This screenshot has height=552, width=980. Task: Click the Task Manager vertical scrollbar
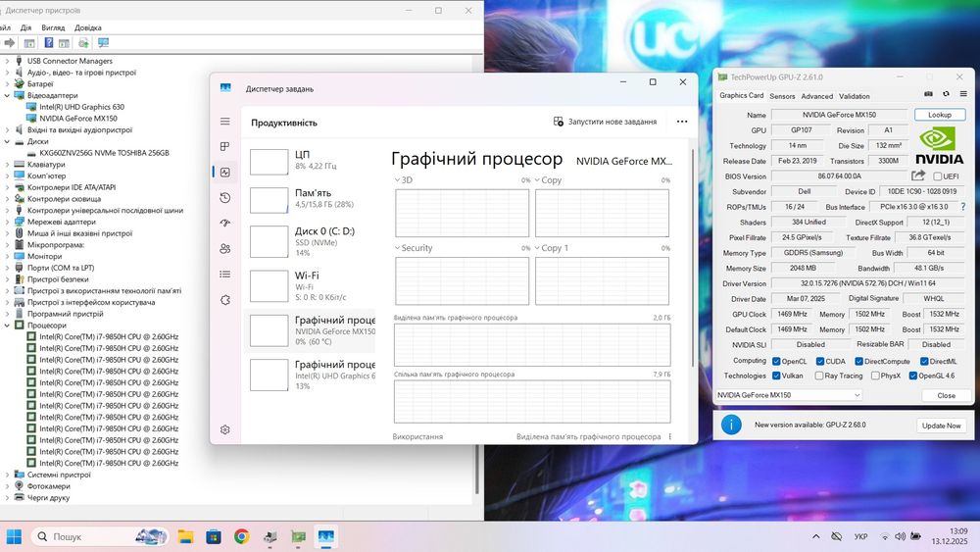pyautogui.click(x=692, y=258)
